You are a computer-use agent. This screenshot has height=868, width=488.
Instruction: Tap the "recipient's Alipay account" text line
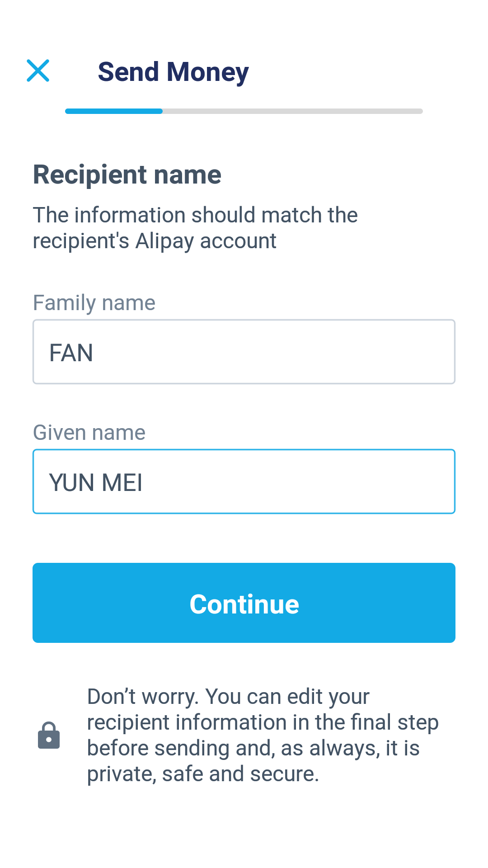tap(155, 241)
